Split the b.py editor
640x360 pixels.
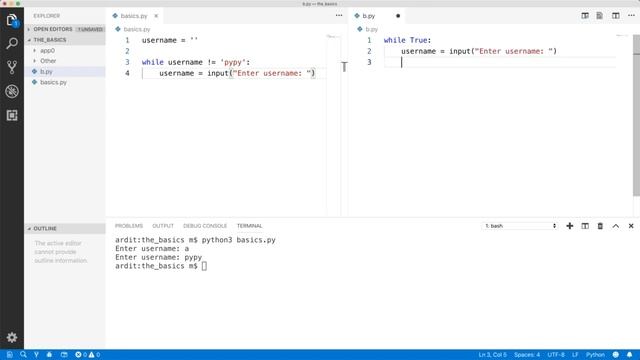(x=616, y=16)
